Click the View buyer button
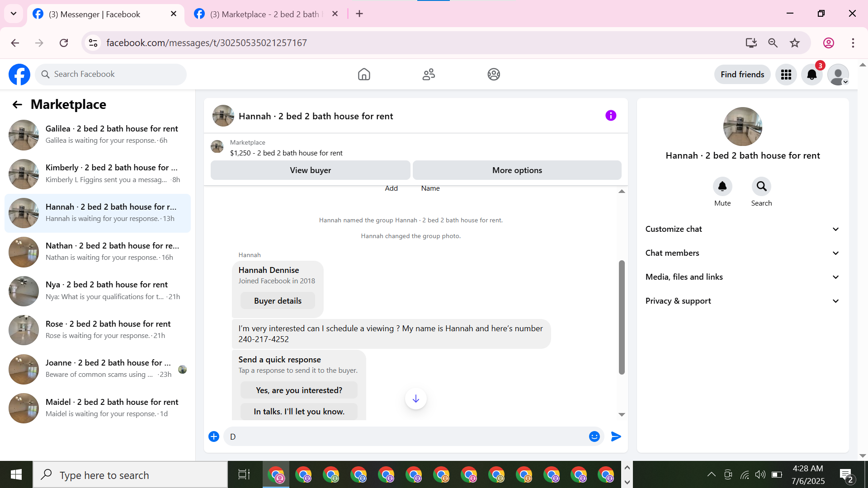Screen dimensions: 868x488 pyautogui.click(x=311, y=170)
